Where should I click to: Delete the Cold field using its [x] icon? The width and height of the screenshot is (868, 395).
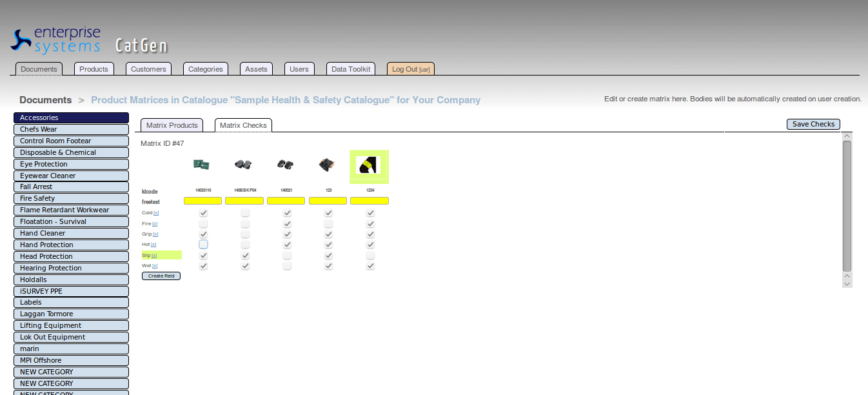[156, 213]
